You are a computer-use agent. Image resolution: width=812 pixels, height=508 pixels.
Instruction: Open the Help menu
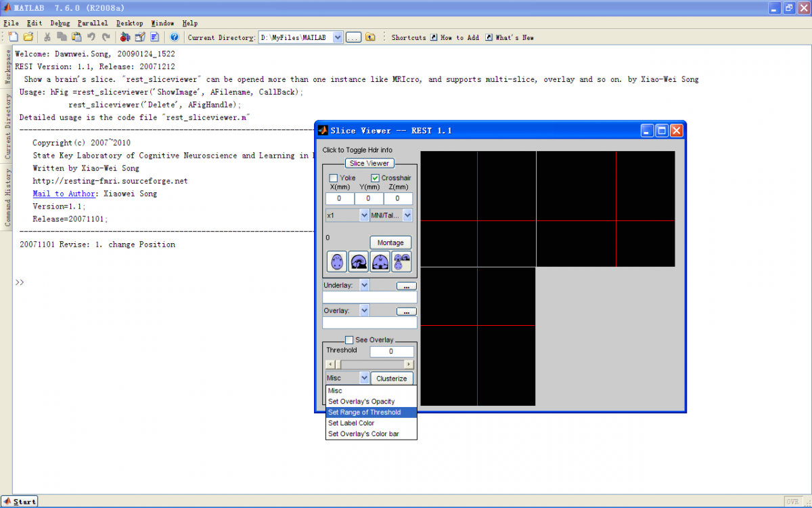tap(189, 23)
